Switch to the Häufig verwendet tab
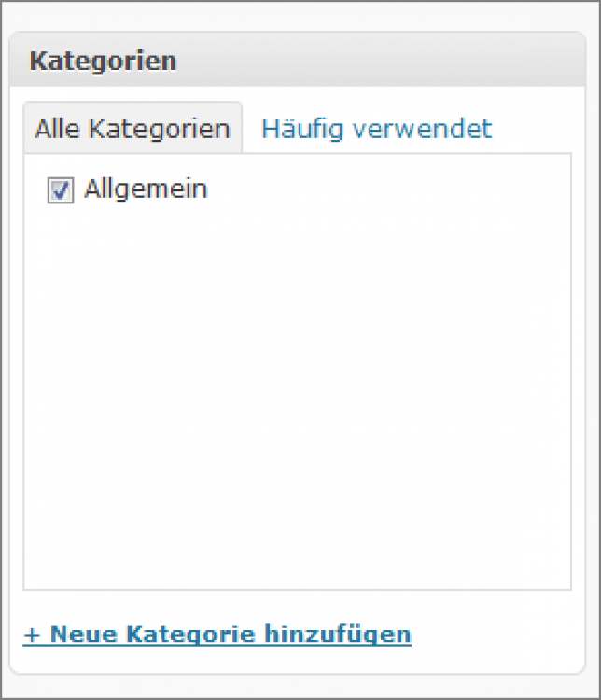 point(376,129)
